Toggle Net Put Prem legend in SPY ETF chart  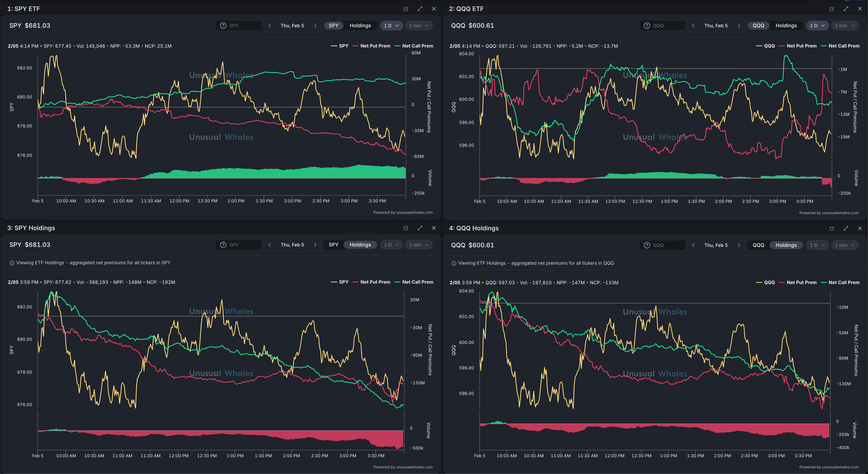click(x=375, y=46)
